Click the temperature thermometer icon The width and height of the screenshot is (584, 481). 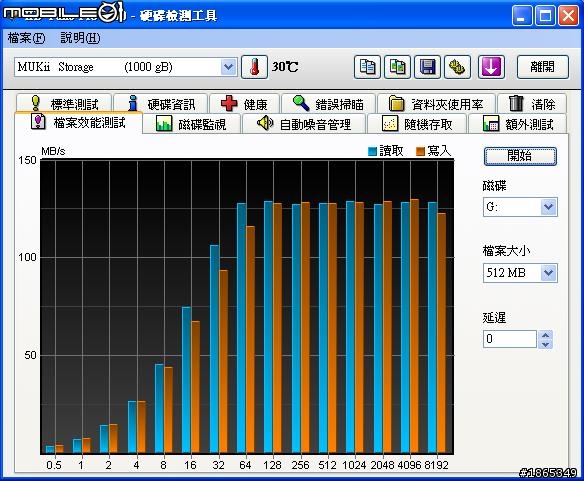coord(254,67)
